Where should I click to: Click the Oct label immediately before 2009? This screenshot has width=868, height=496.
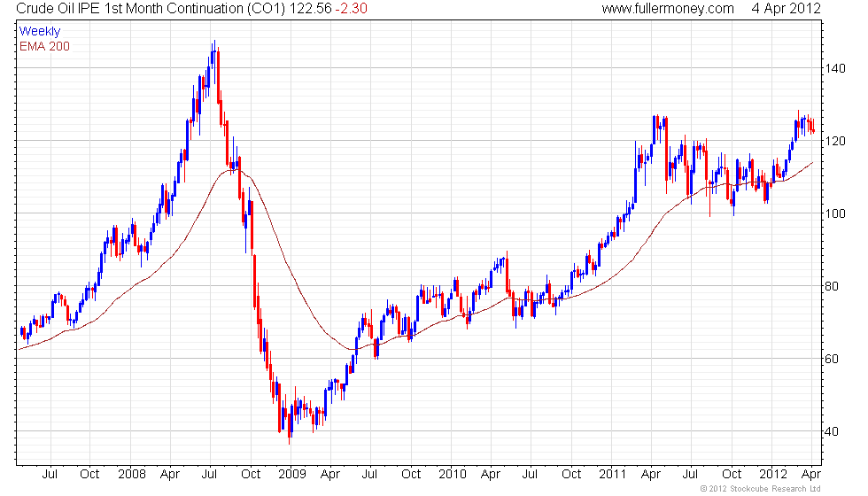point(251,475)
